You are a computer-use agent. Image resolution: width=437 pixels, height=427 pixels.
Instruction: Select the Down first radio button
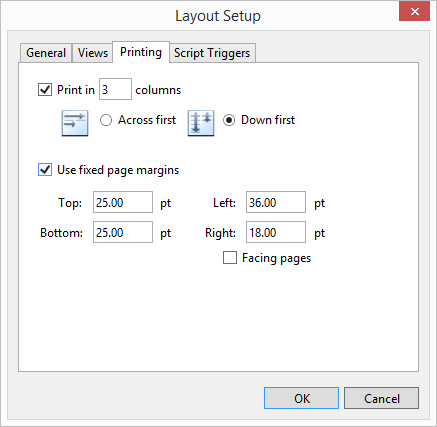point(229,120)
